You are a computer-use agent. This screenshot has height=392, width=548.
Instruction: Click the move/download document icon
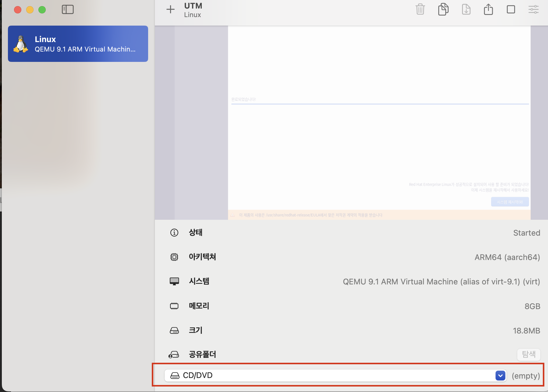pos(466,9)
